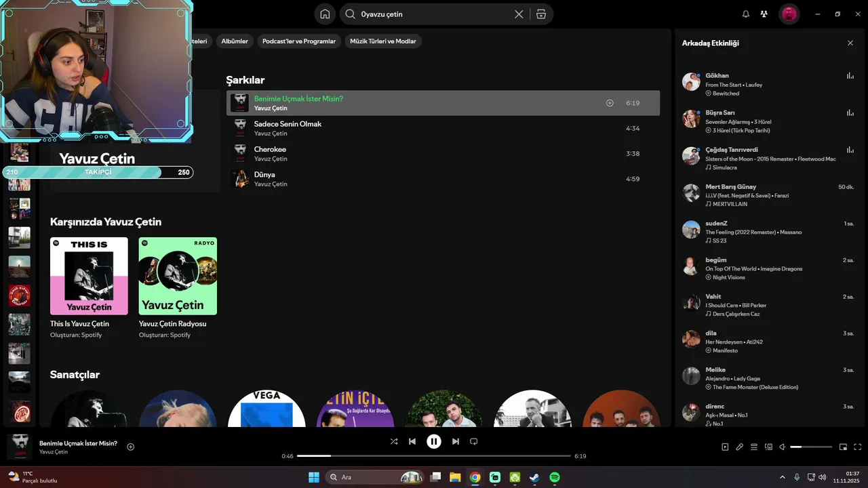Play the song Sadece Senin Olmak

click(x=443, y=128)
